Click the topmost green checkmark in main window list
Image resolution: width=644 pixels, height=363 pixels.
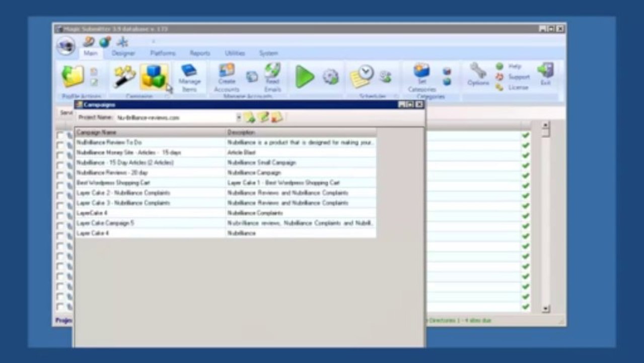click(x=526, y=136)
